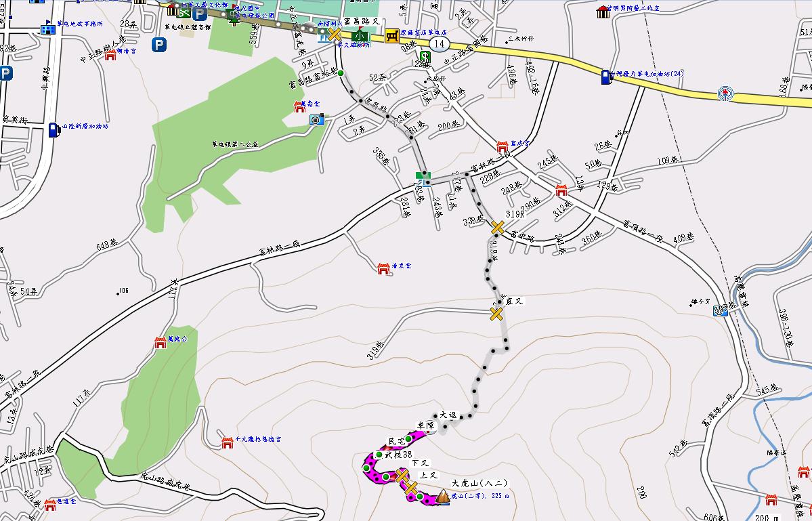Click the parking icon below 草屯鎮立體育館
812x521 pixels.
[x=159, y=45]
